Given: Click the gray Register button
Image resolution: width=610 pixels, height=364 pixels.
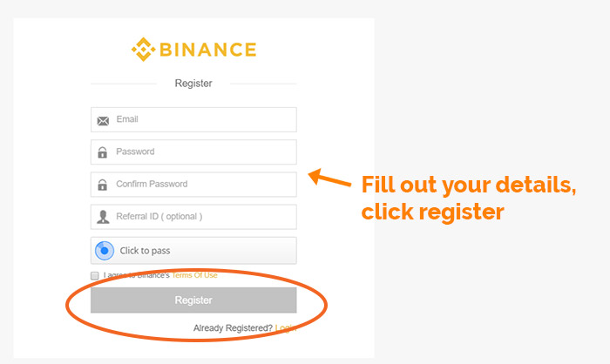Looking at the screenshot, I should click(x=193, y=300).
